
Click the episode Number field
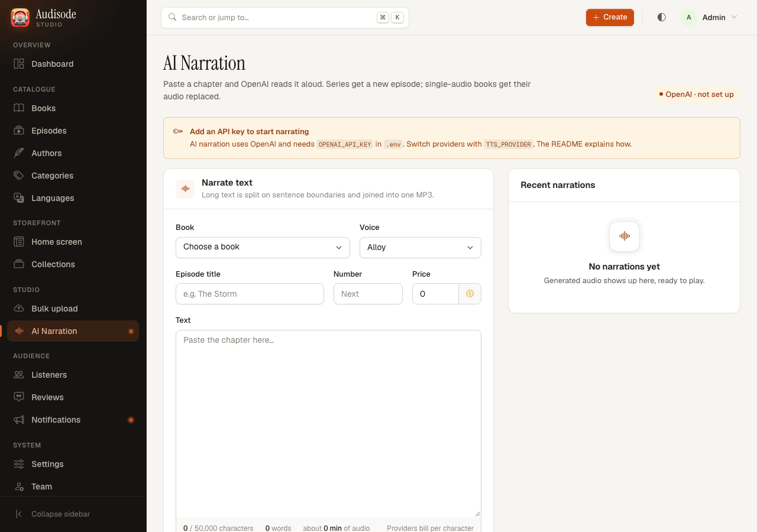pyautogui.click(x=368, y=294)
